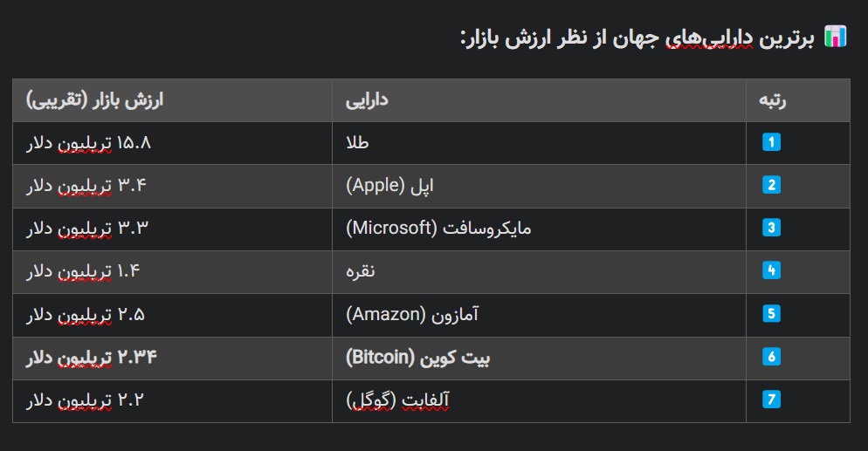Viewport: 868px width, 451px height.
Task: Click the دارایی column header
Action: [539, 100]
